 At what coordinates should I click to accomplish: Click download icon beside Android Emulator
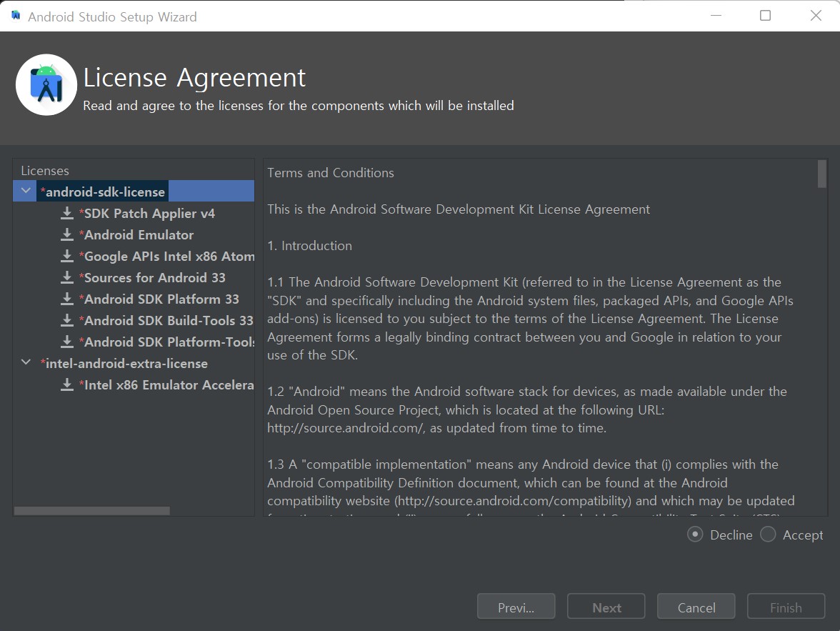pyautogui.click(x=67, y=235)
